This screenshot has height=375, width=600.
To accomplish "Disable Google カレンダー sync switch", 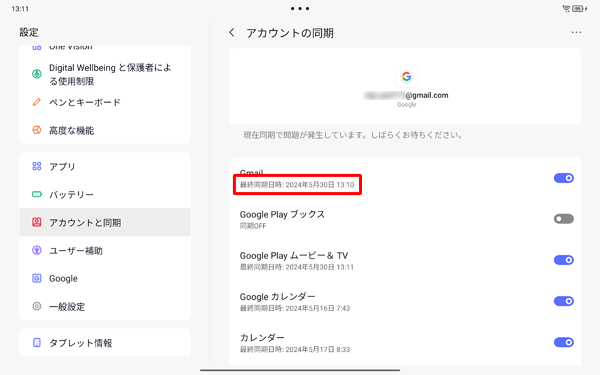I will point(564,301).
